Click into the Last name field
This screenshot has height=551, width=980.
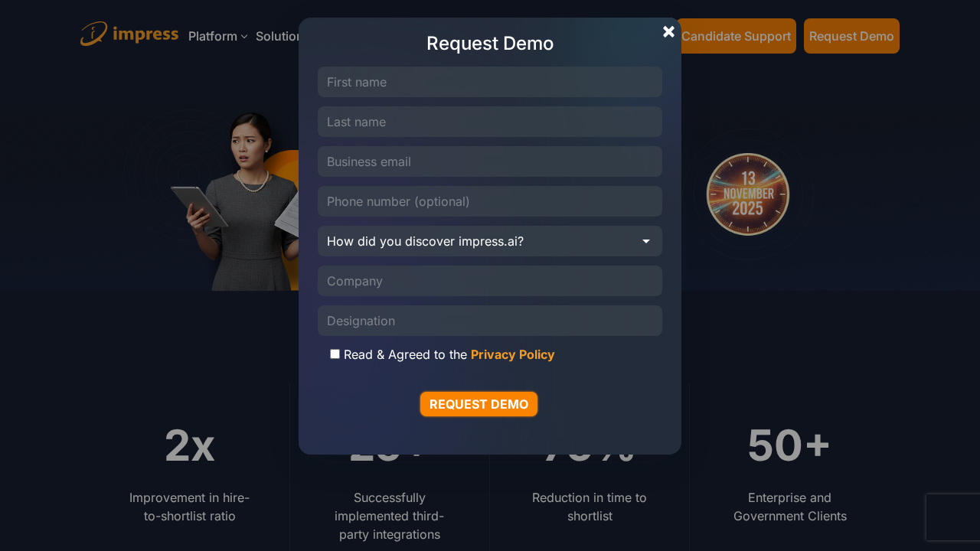point(489,122)
